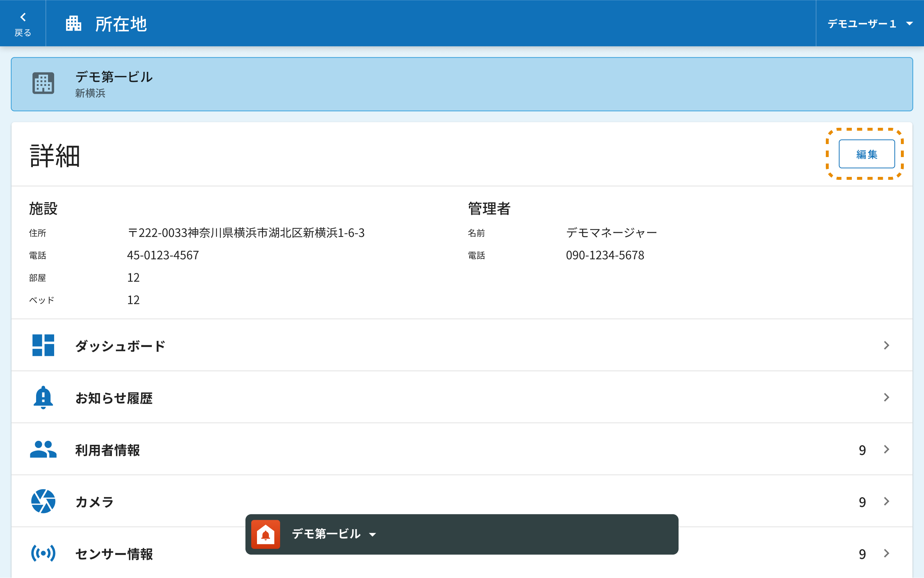Click the センサー情報 signal icon
The height and width of the screenshot is (578, 924).
point(43,553)
